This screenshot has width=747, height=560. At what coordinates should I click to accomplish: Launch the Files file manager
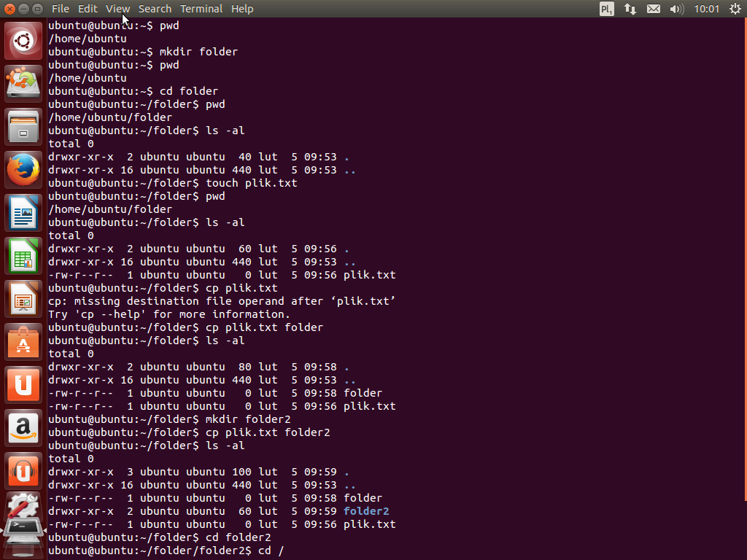click(x=24, y=128)
